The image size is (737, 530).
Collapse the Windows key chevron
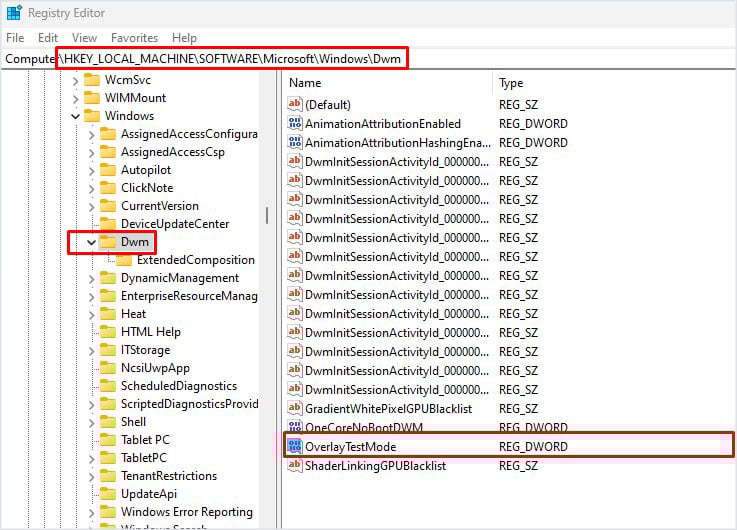pyautogui.click(x=75, y=116)
